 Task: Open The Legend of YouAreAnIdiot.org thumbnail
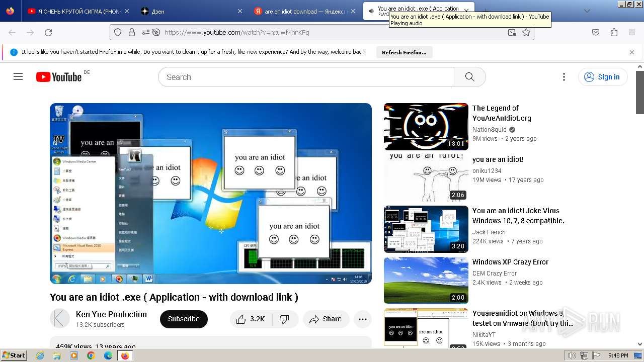point(426,127)
